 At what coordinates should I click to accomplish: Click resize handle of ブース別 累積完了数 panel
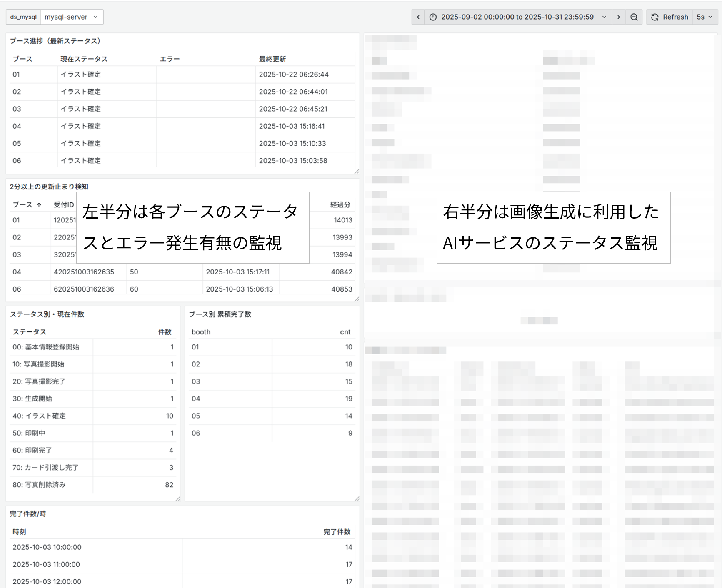(357, 499)
